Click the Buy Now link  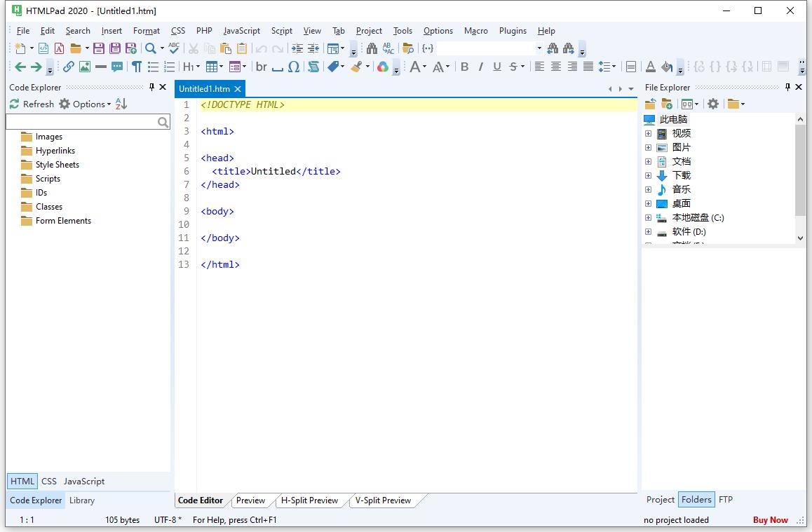[x=770, y=520]
